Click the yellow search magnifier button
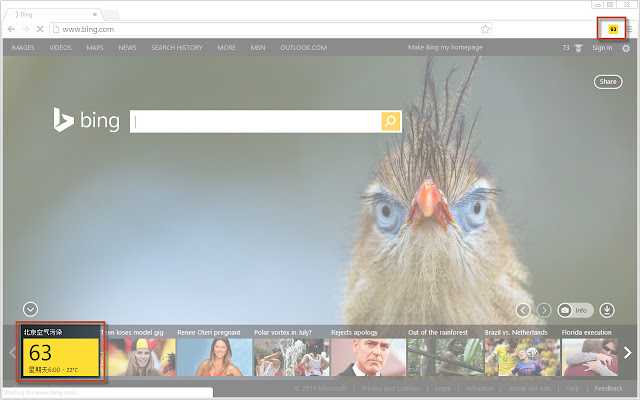640x400 pixels. (x=391, y=121)
